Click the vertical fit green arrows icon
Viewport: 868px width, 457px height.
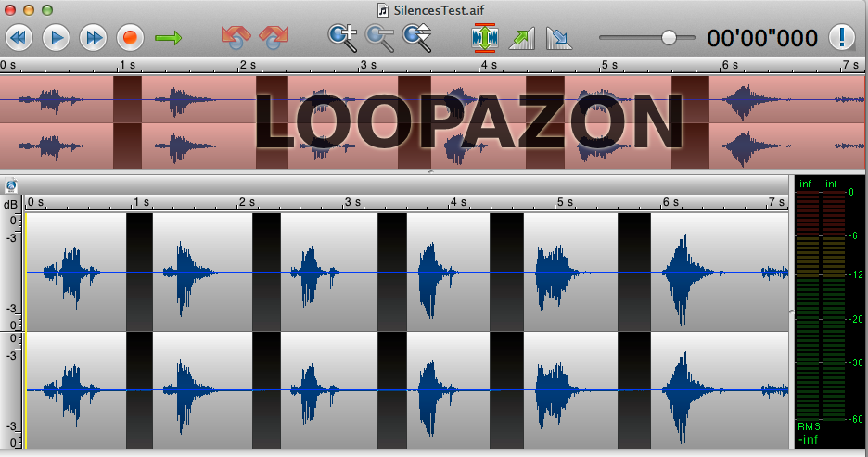tap(485, 37)
